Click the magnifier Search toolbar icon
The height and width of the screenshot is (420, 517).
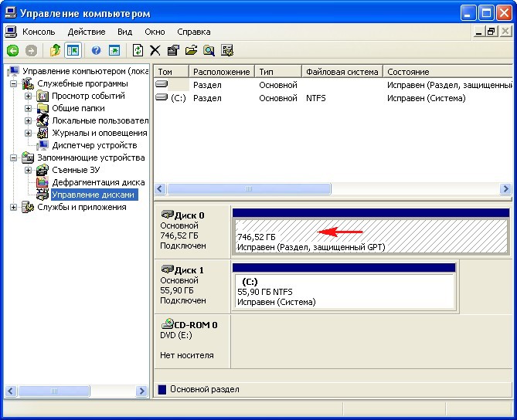tap(209, 50)
